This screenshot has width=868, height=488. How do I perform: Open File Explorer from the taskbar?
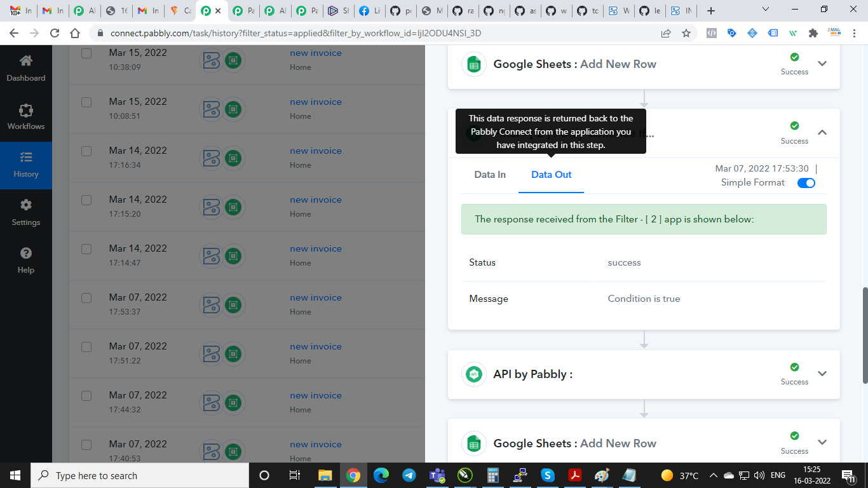pyautogui.click(x=325, y=475)
